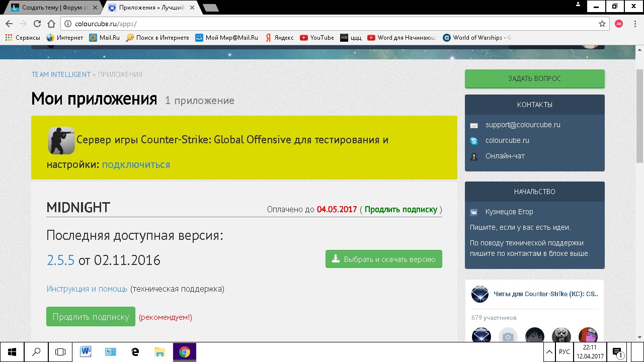The height and width of the screenshot is (362, 644).
Task: Open the Mail.Ru bookmark
Action: (105, 38)
